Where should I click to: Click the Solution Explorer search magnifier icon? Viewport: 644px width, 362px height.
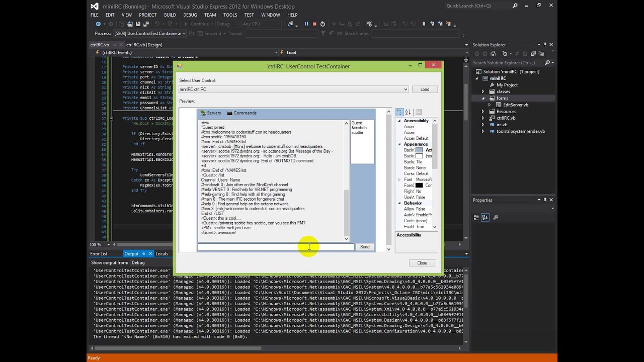pyautogui.click(x=548, y=63)
